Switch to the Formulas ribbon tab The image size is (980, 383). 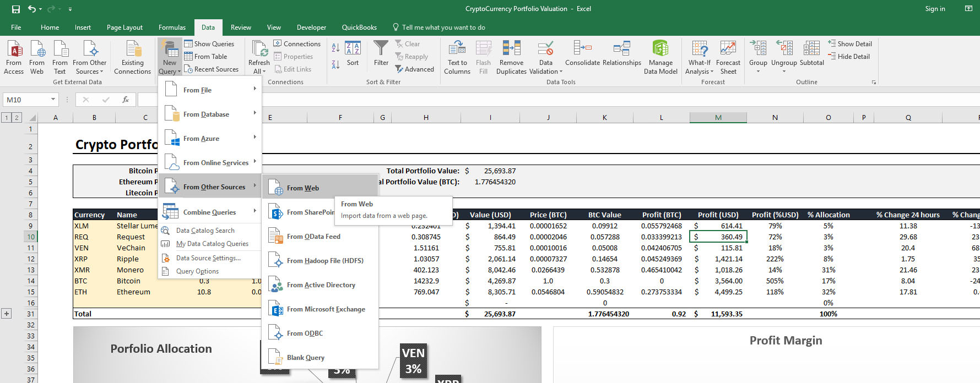click(172, 28)
